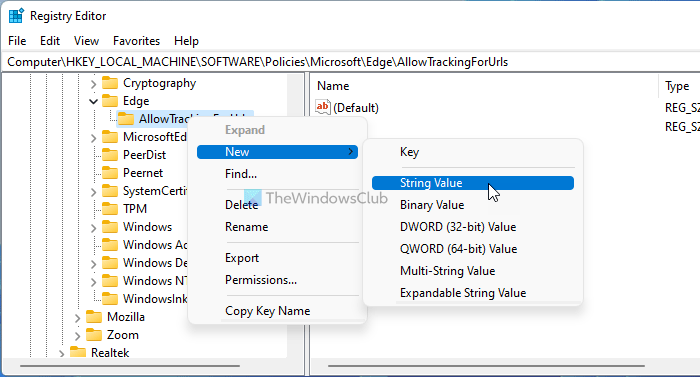
Task: Select the PeerDist key label
Action: pyautogui.click(x=144, y=155)
